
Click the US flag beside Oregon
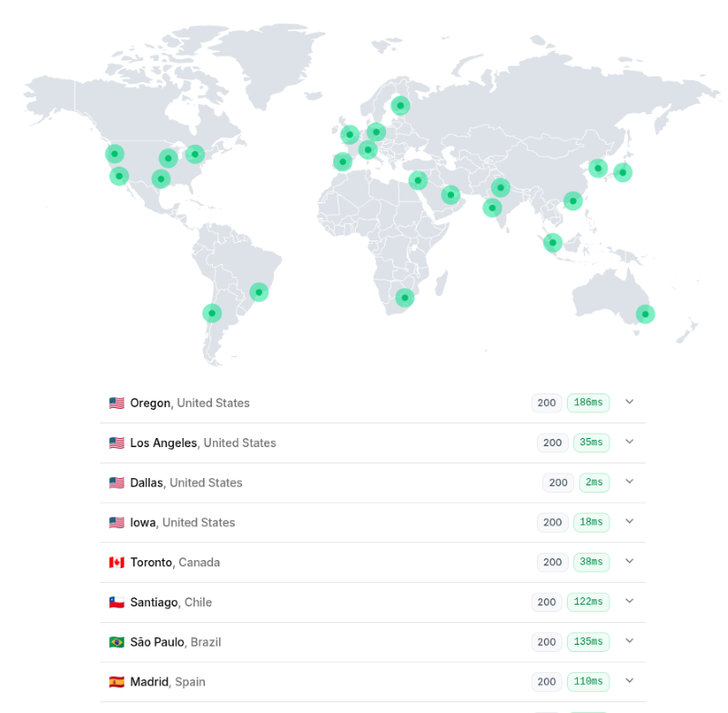(116, 402)
